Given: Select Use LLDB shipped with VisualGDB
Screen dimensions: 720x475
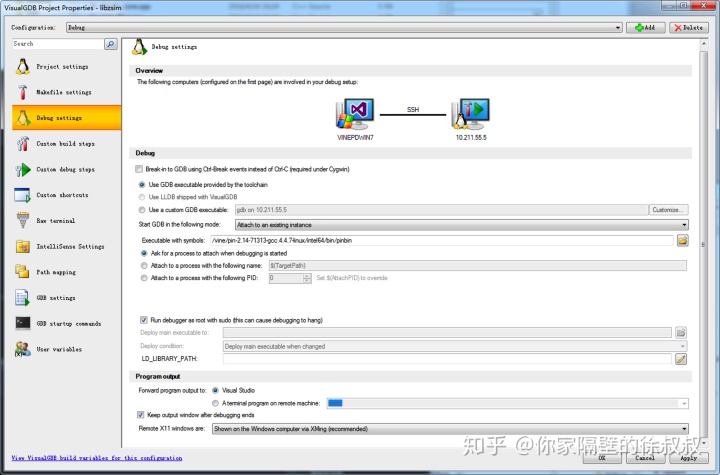Looking at the screenshot, I should [x=142, y=197].
